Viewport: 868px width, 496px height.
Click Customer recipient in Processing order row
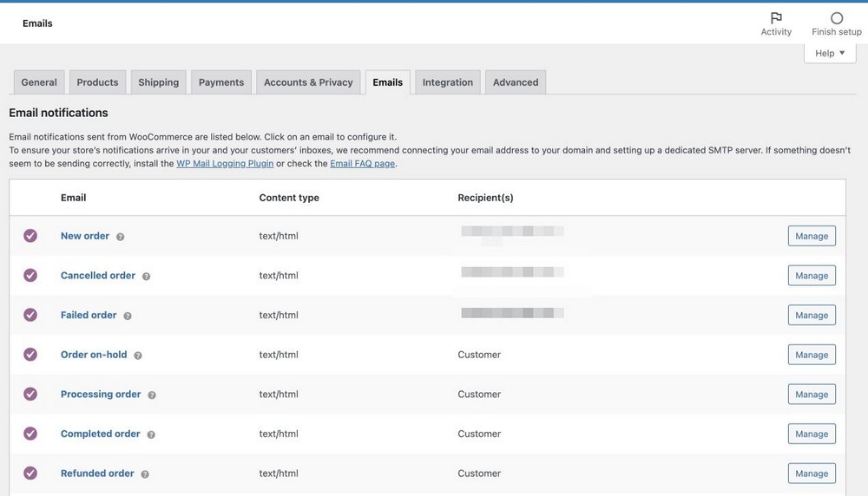point(479,394)
